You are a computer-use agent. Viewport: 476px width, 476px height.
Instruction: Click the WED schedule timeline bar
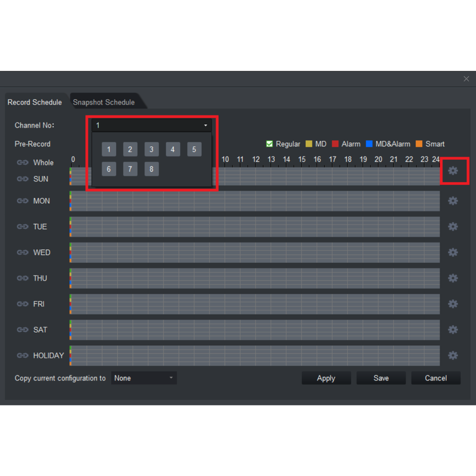[255, 253]
